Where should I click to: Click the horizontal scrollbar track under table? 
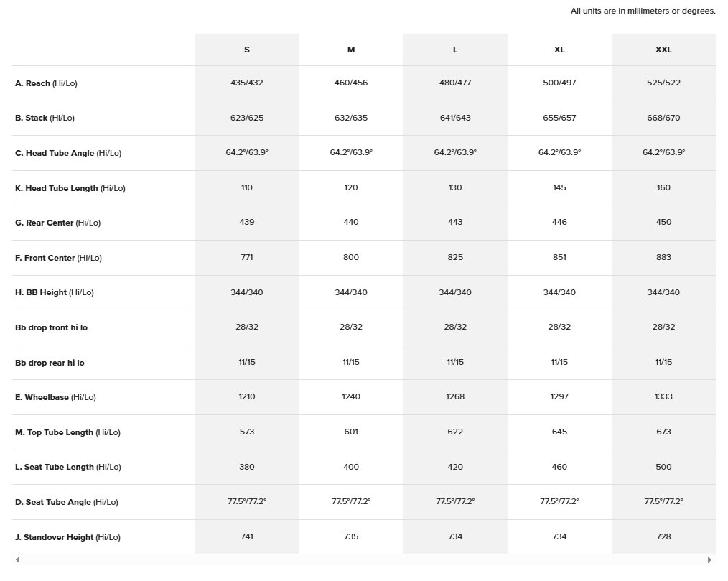(x=363, y=560)
